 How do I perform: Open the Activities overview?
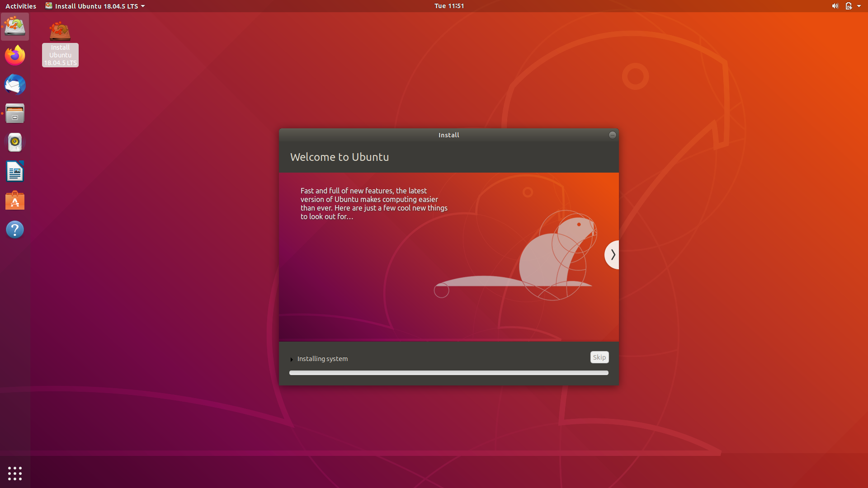click(x=21, y=6)
